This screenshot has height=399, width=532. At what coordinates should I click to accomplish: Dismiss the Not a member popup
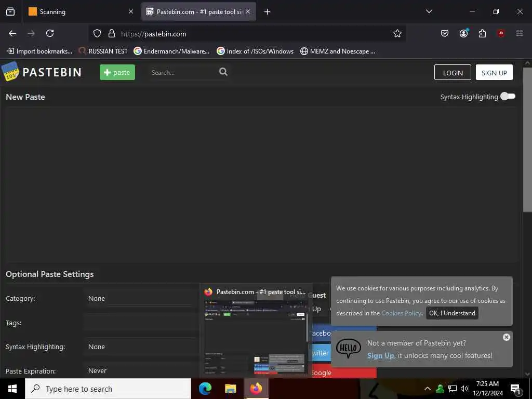point(506,337)
